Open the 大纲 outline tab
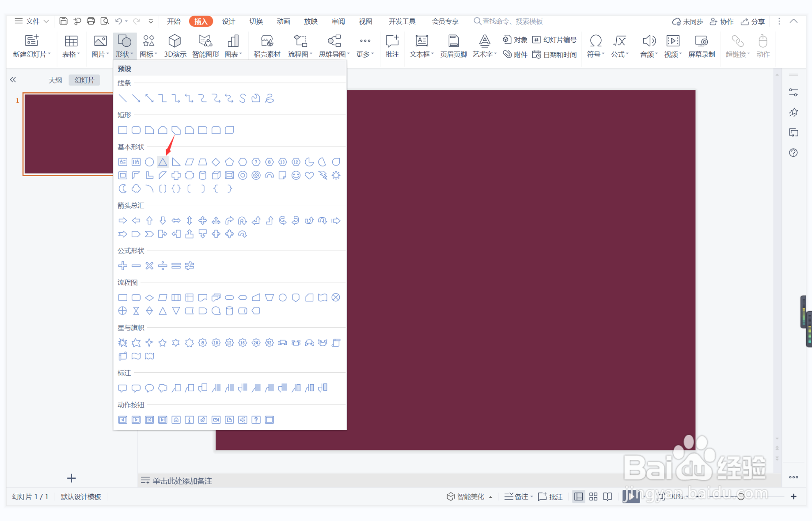Screen dimensions: 812x521 click(55, 80)
